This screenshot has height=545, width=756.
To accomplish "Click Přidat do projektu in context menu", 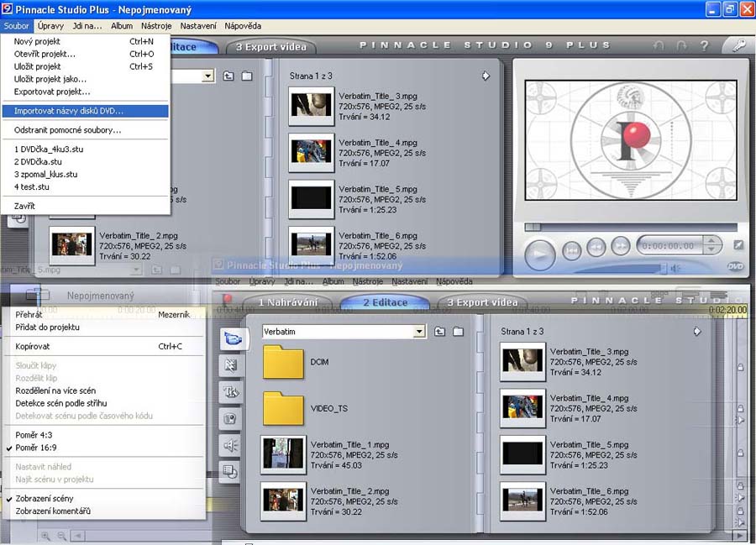I will click(x=47, y=327).
